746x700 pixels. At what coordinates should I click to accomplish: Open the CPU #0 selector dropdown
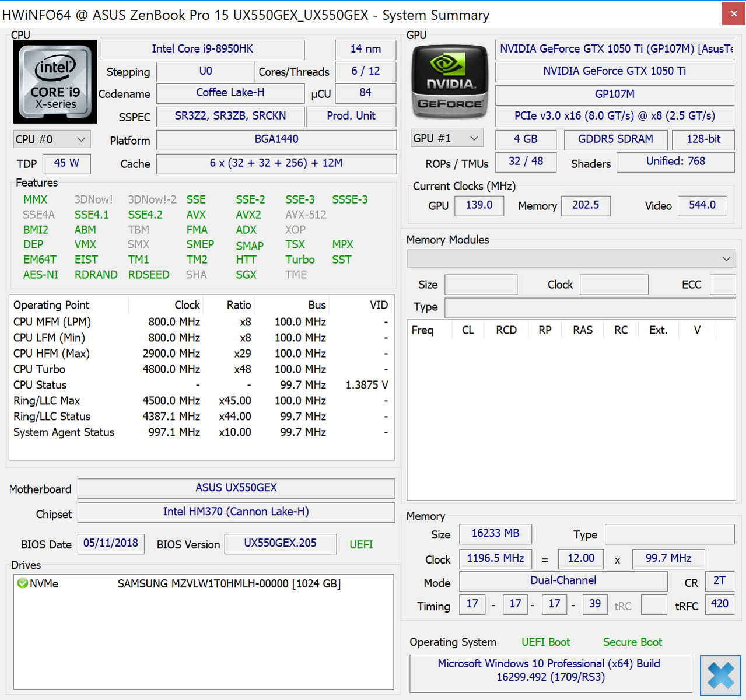52,139
